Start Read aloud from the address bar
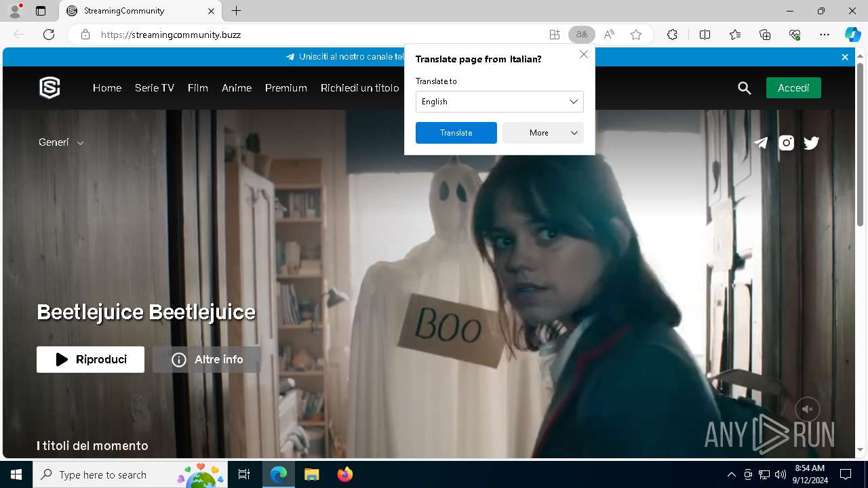The height and width of the screenshot is (488, 868). pos(609,35)
